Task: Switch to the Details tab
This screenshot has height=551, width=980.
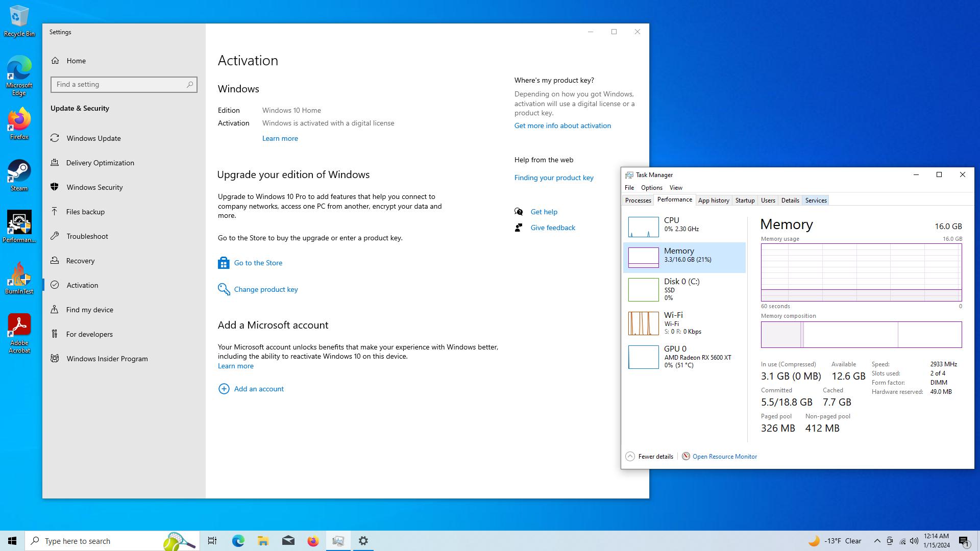Action: (790, 201)
